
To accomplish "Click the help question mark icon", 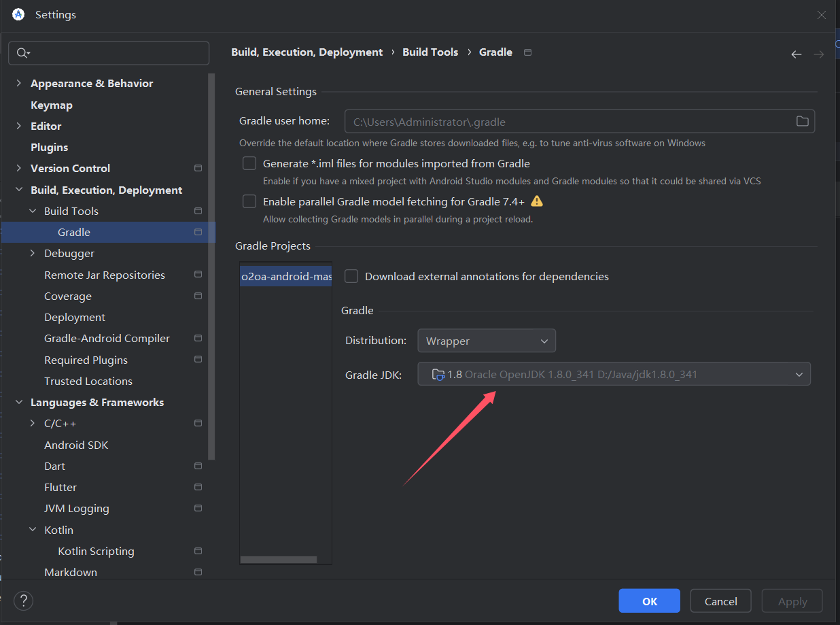I will pos(23,601).
